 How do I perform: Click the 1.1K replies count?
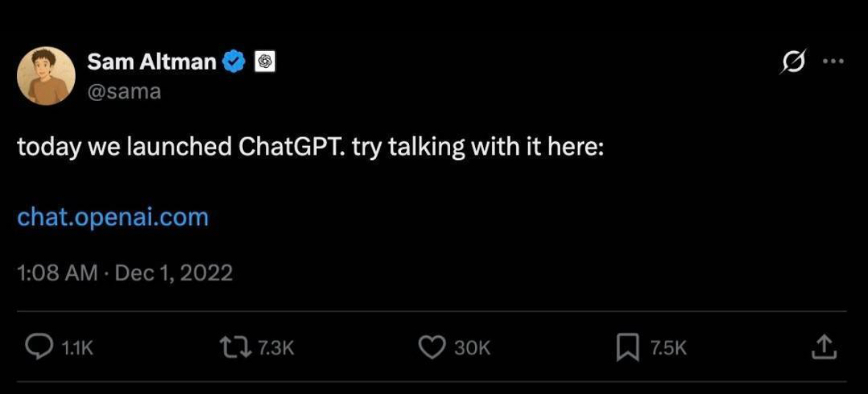77,348
